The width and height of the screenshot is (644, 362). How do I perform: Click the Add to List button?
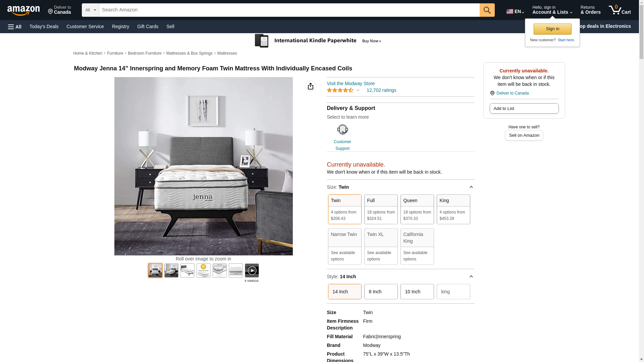click(x=524, y=108)
